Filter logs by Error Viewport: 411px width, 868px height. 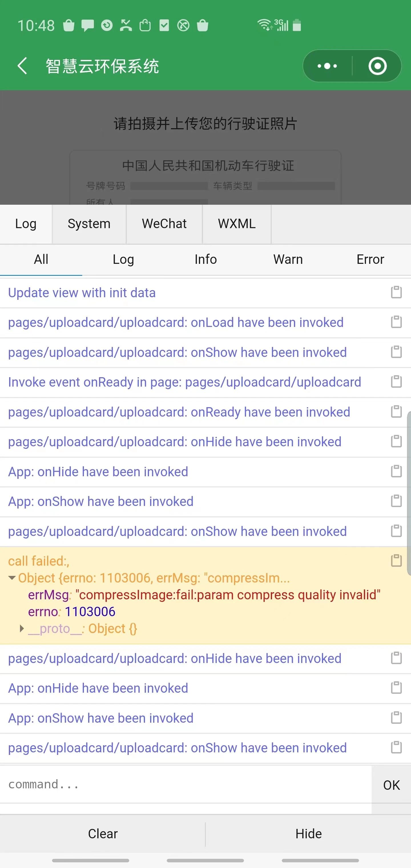tap(370, 260)
